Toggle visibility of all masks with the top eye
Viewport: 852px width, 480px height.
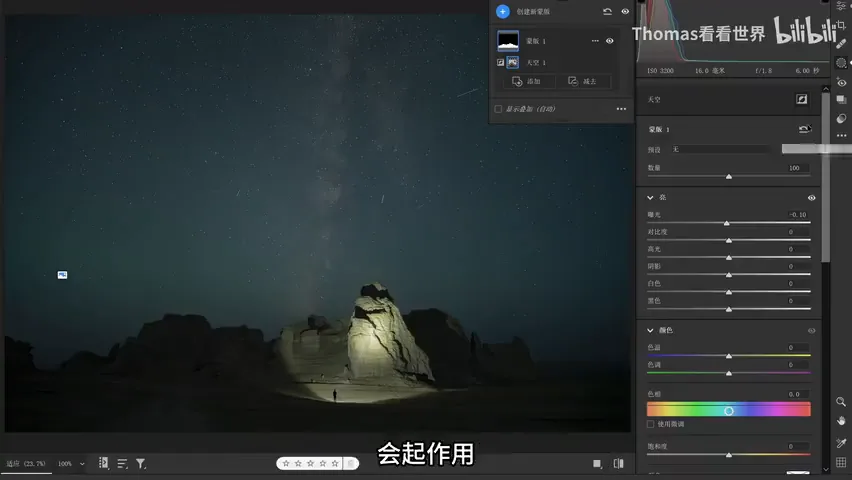[x=625, y=11]
